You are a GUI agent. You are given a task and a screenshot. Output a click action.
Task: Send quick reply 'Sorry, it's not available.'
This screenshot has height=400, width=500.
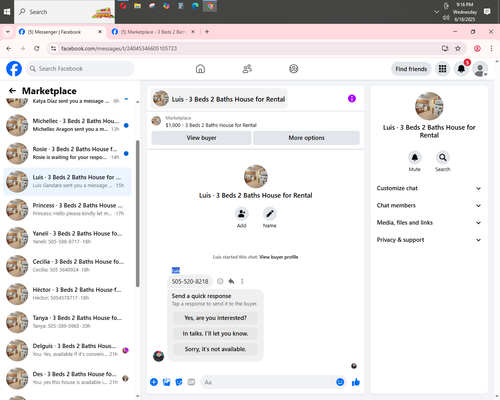pos(215,349)
